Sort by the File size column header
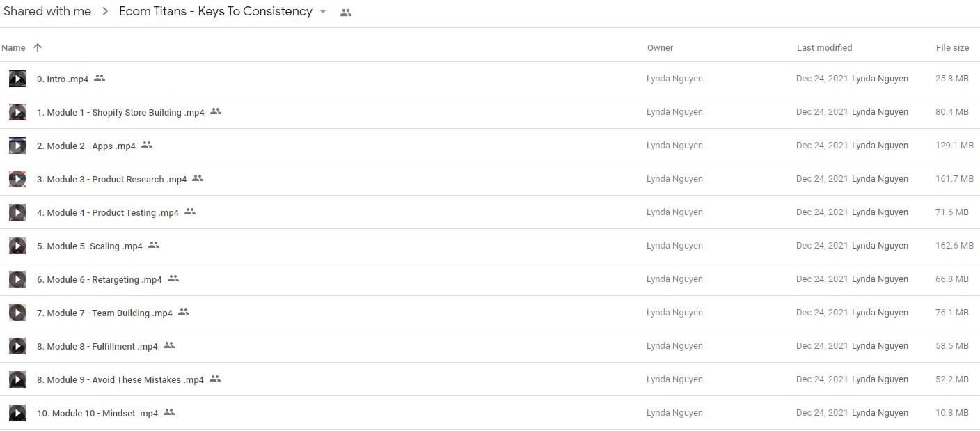This screenshot has width=980, height=431. (952, 48)
